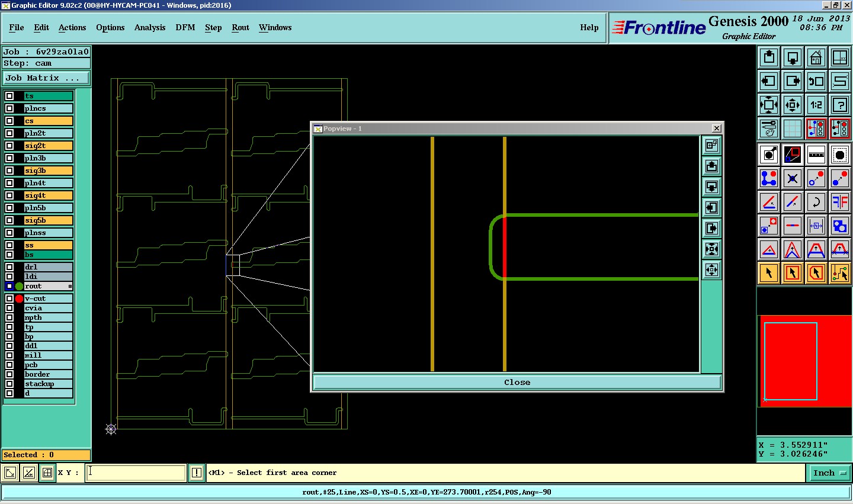Viewport: 853px width, 504px height.
Task: Toggle the sig2t layer checkbox
Action: 9,146
